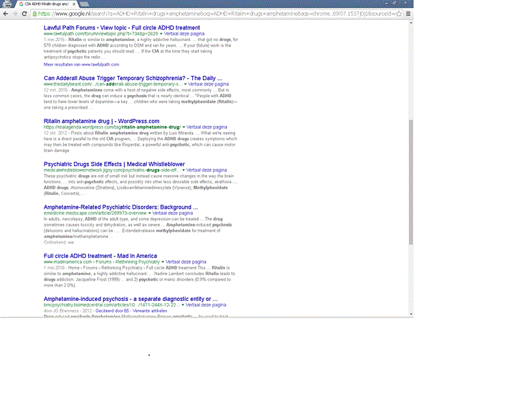The image size is (525, 420).
Task: Click Vertaal deze pagina for Medscape result
Action: point(172,213)
